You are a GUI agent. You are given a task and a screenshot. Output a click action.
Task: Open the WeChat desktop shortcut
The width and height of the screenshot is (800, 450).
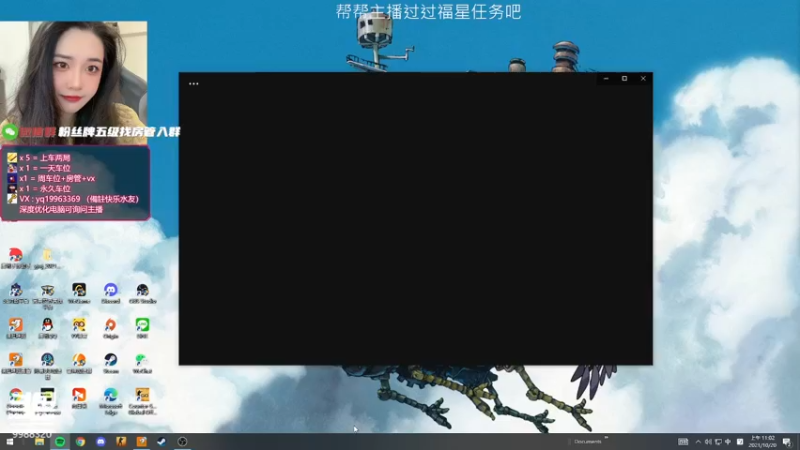pyautogui.click(x=142, y=364)
